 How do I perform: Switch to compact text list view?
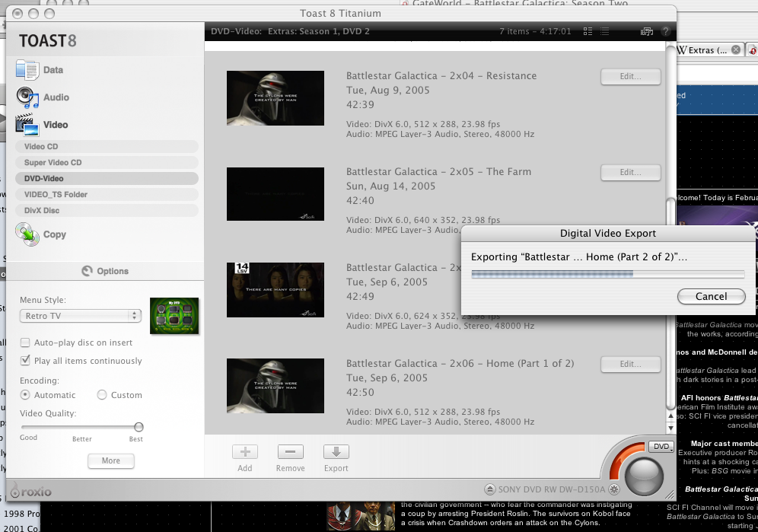(604, 31)
